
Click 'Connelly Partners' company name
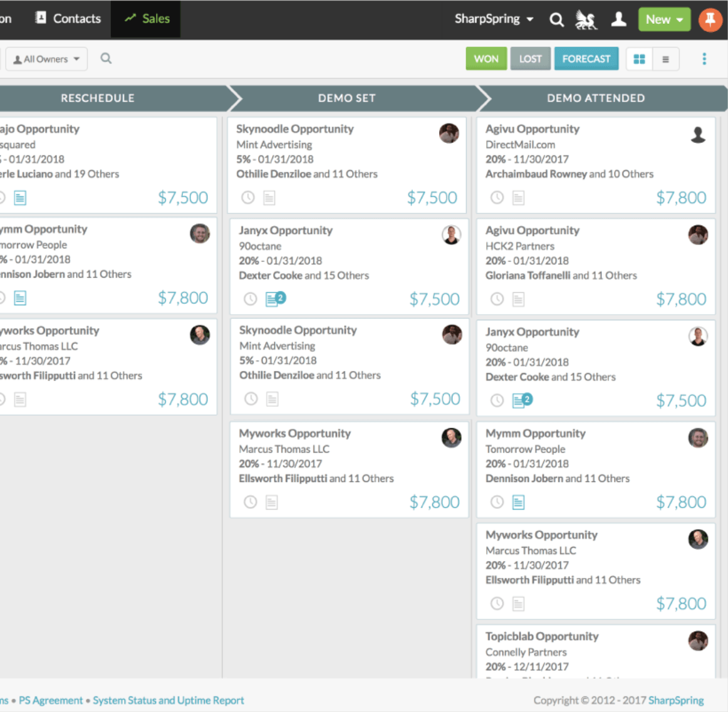click(x=526, y=652)
